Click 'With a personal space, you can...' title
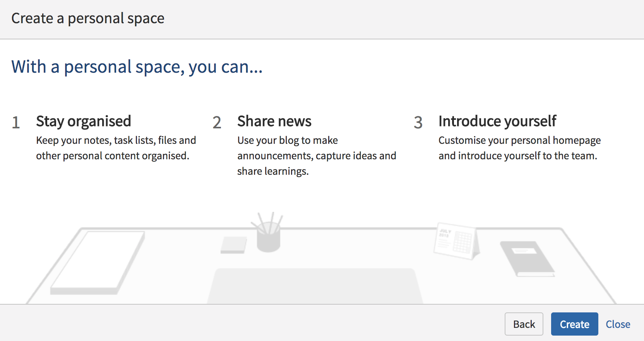The width and height of the screenshot is (644, 341). pyautogui.click(x=137, y=67)
